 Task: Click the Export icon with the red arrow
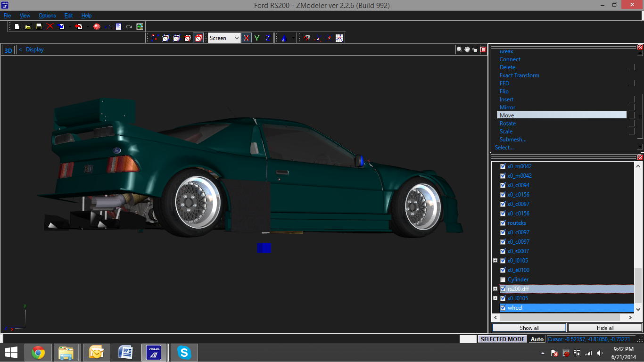[x=79, y=26]
